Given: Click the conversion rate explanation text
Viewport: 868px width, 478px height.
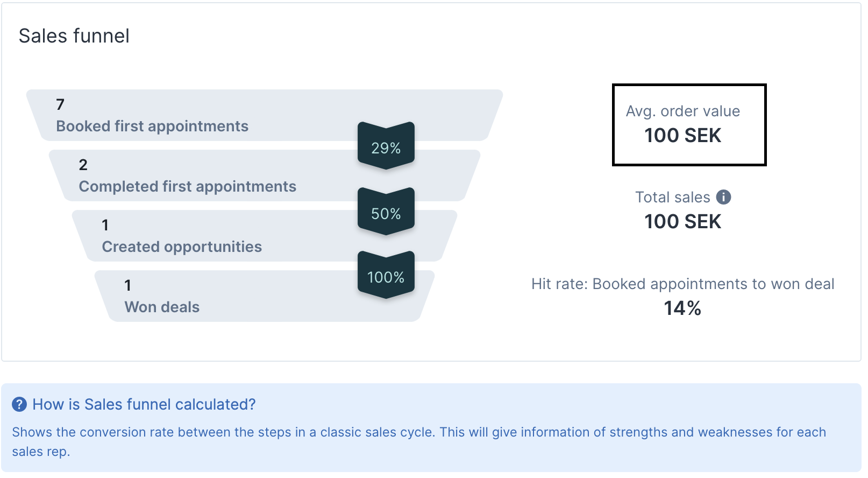Looking at the screenshot, I should coord(419,442).
